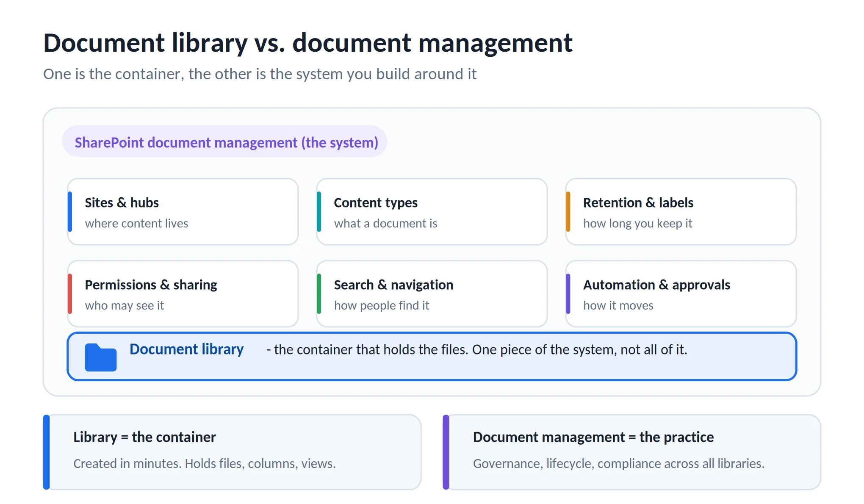Click the main title 'Document library vs. document management'

click(308, 43)
